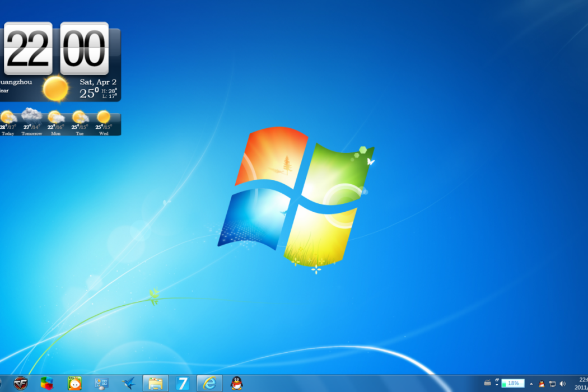Click the Guangzhou city name
Screen dimensions: 588x392
click(16, 82)
